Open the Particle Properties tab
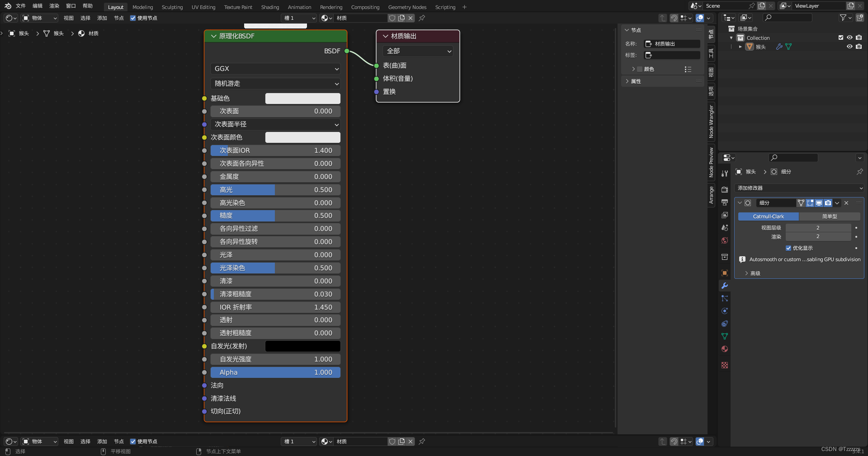 [x=724, y=298]
